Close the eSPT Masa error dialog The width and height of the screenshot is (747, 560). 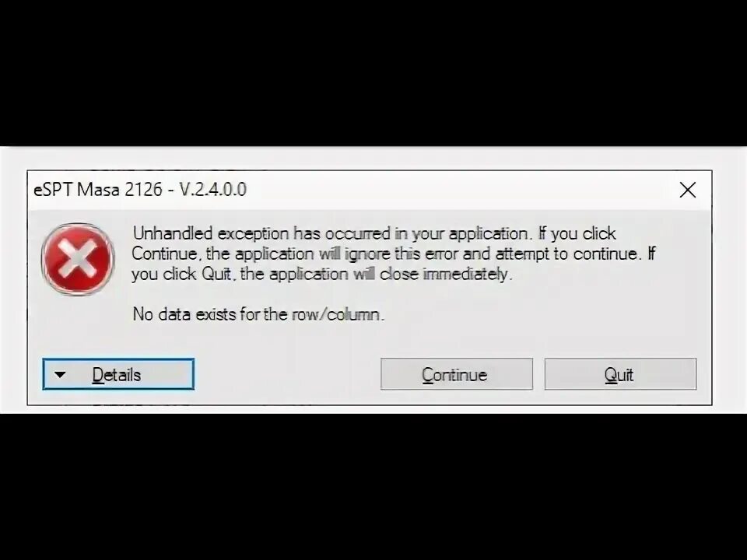[x=687, y=190]
